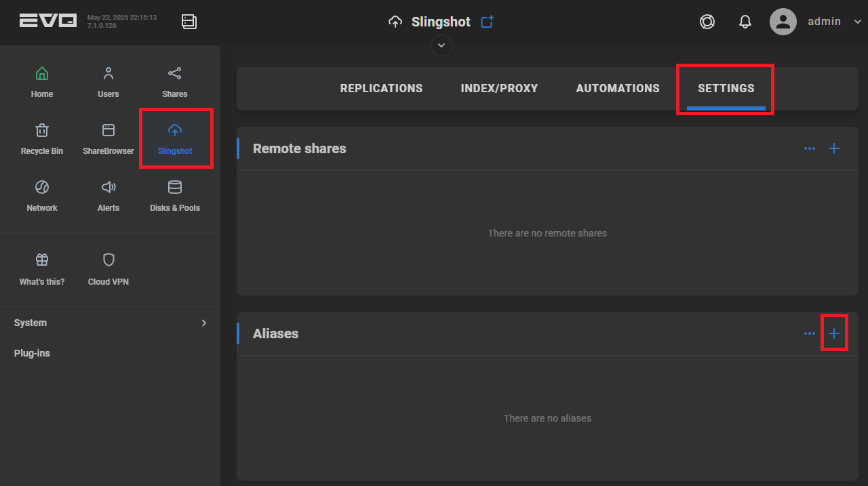Viewport: 868px width, 486px height.
Task: Click the version number 7.1.0.126
Action: coord(102,26)
